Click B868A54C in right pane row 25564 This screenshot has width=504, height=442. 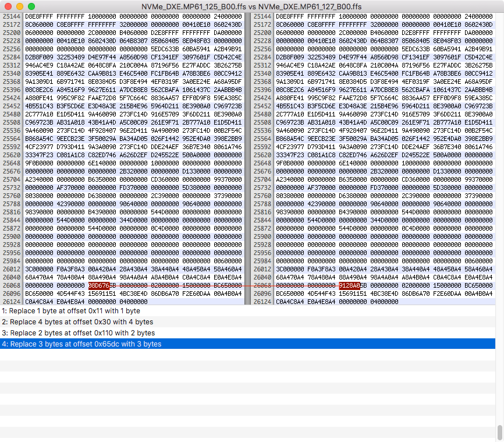pyautogui.click(x=290, y=139)
